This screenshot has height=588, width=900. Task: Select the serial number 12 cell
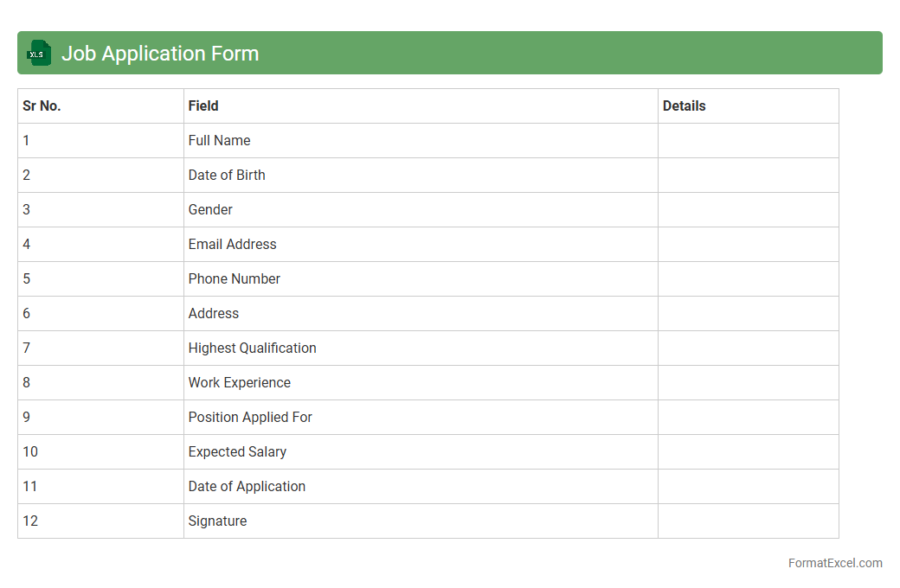[31, 521]
